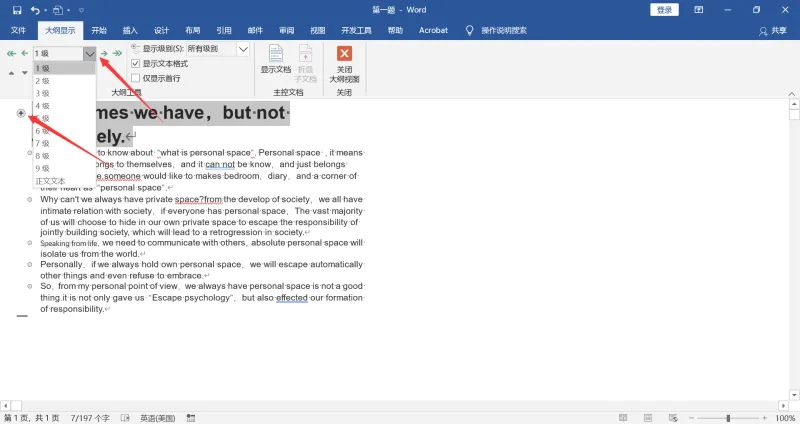Viewport: 800px width, 424px height.
Task: Click the zoom out minus button
Action: pos(691,418)
